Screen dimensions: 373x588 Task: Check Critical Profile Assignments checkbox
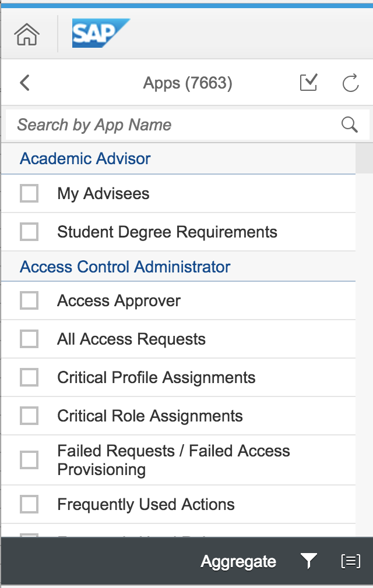pos(29,377)
